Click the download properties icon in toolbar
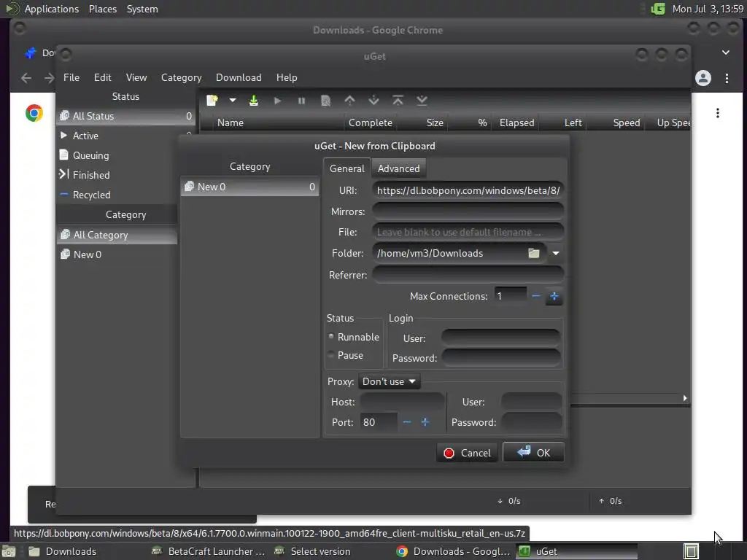This screenshot has width=747, height=560. click(x=326, y=101)
